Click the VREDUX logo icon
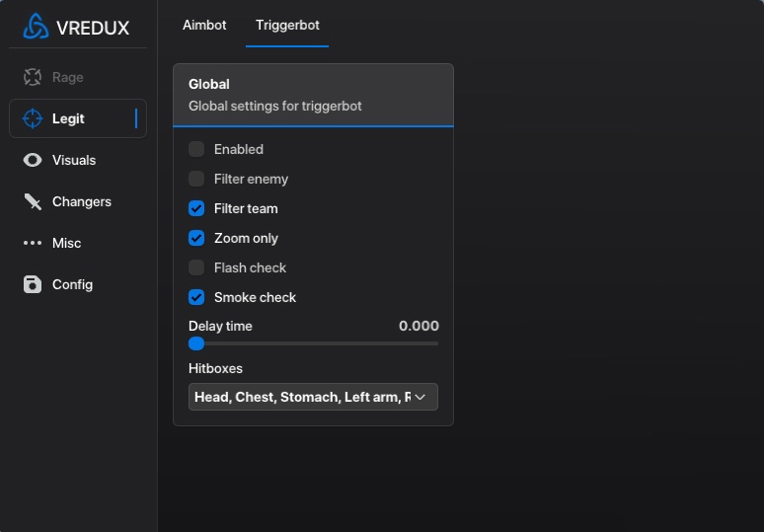Viewport: 764px width, 532px height. (x=36, y=26)
